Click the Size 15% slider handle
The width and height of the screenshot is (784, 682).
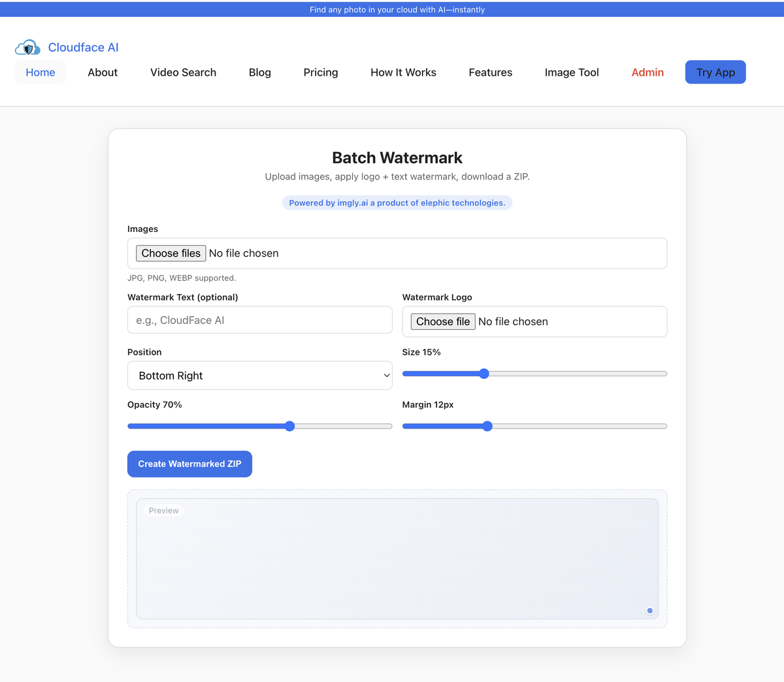click(x=484, y=374)
